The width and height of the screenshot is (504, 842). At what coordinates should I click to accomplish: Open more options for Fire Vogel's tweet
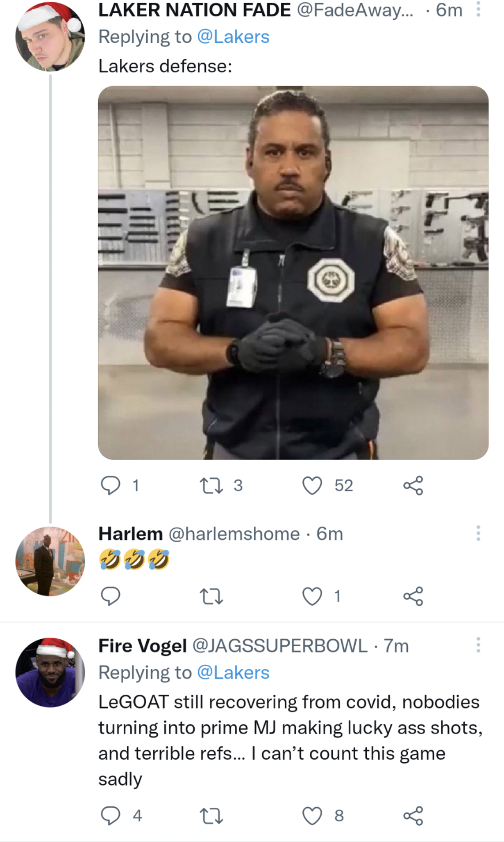click(478, 645)
